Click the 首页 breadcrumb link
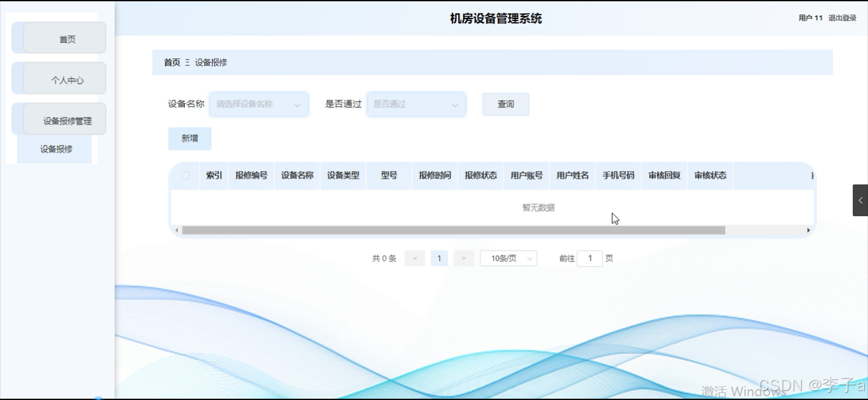868x400 pixels. [x=172, y=62]
